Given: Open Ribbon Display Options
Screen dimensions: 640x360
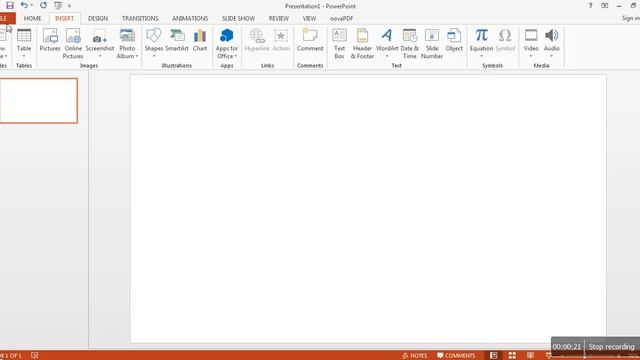Looking at the screenshot, I should click(604, 6).
